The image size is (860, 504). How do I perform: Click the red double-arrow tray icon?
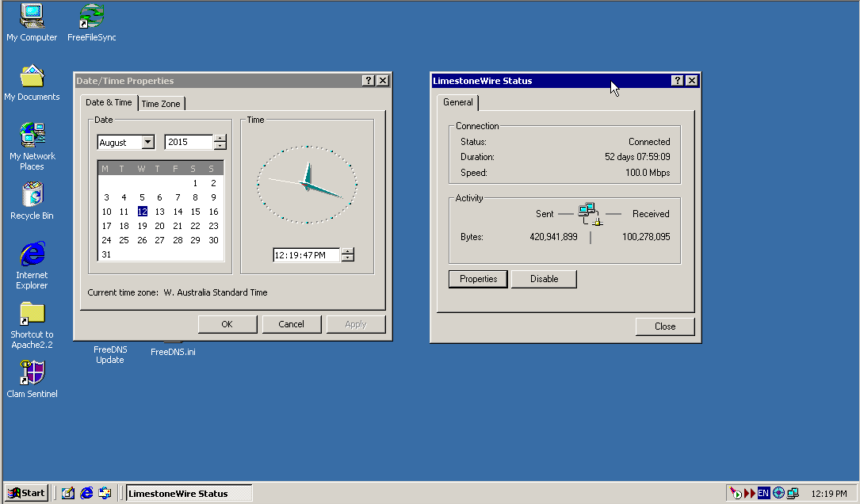pos(749,493)
